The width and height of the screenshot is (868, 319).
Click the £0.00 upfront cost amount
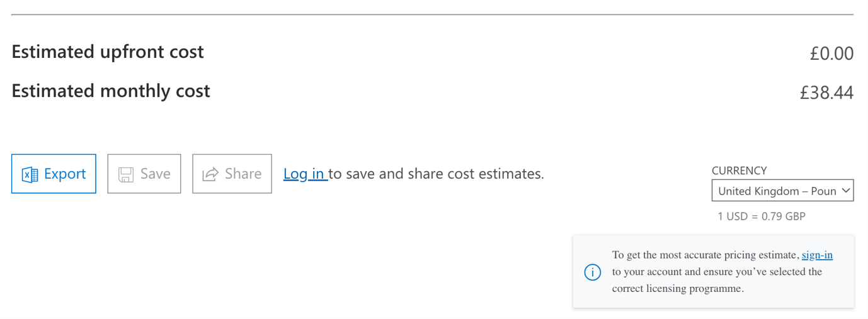pos(831,53)
